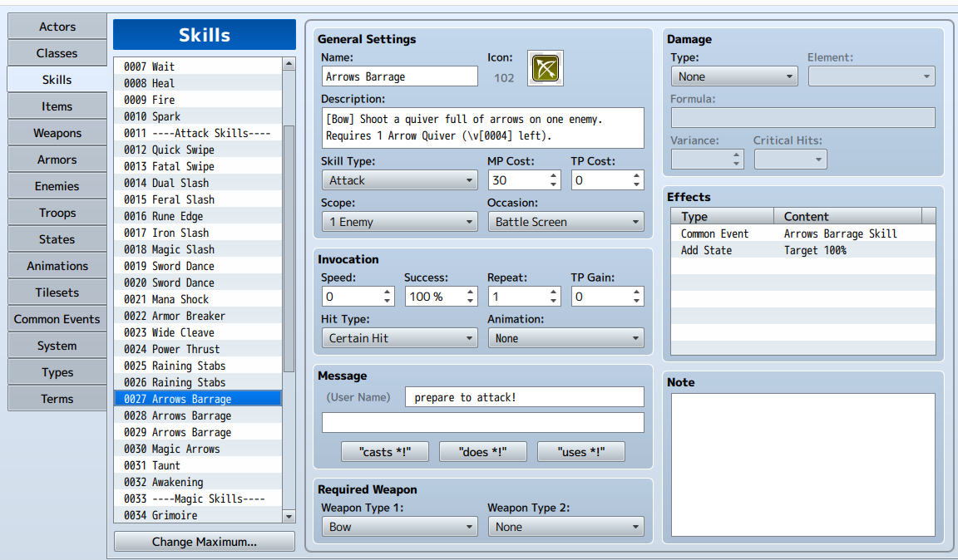This screenshot has height=560, width=958.
Task: Select skill 0024 Power Thrust
Action: 198,349
